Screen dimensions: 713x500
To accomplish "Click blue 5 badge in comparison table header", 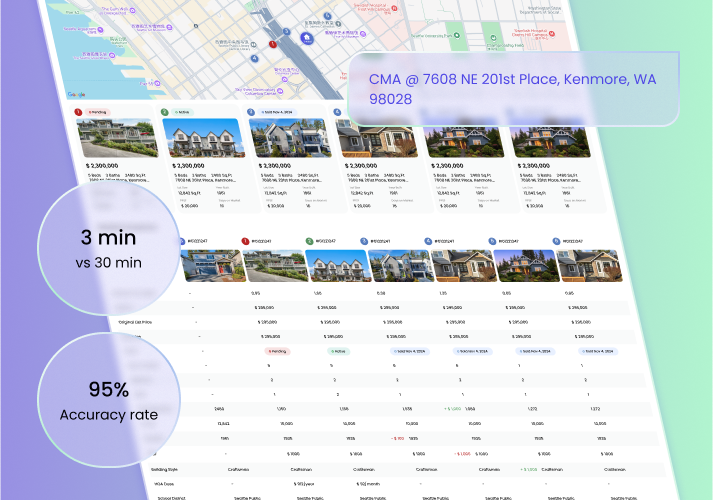I will [492, 241].
